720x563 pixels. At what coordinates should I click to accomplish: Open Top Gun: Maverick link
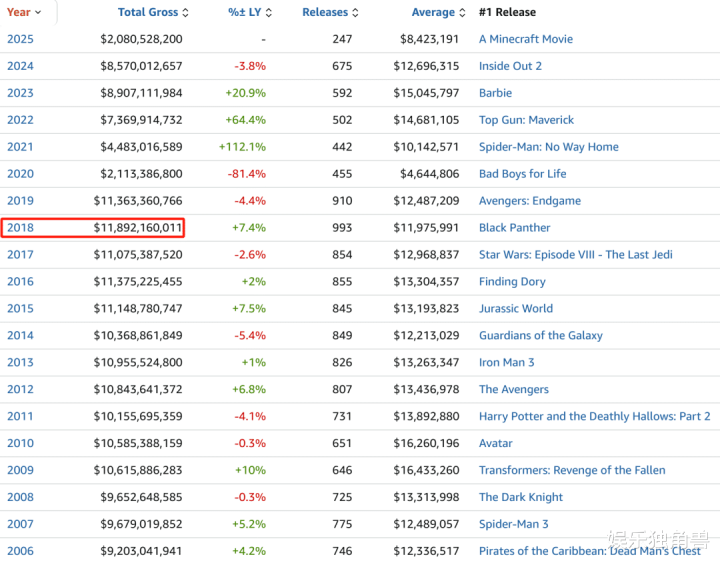pyautogui.click(x=526, y=120)
